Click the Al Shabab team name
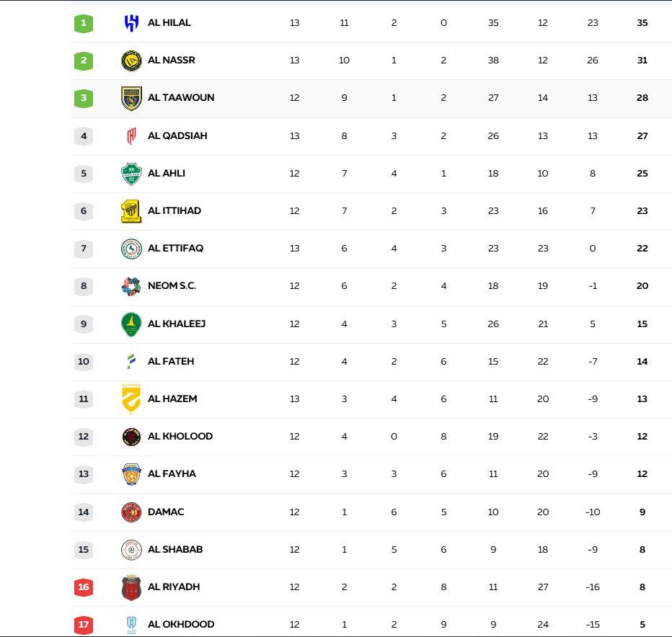The width and height of the screenshot is (672, 637). click(175, 550)
